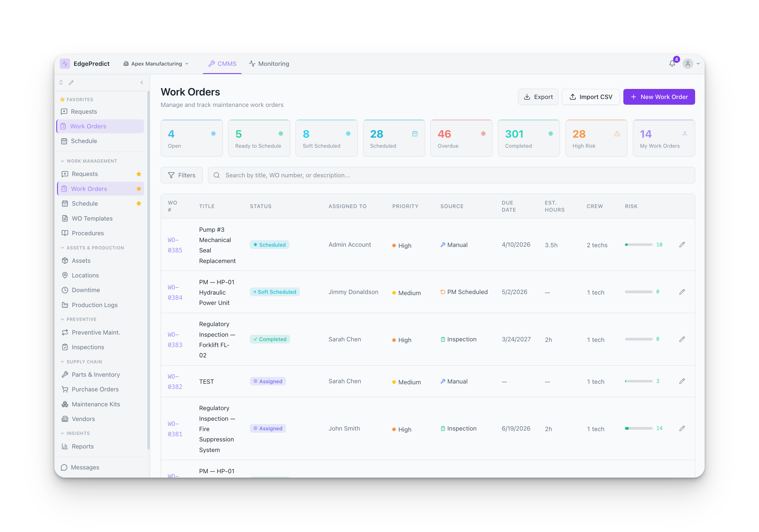Unfavorite the Schedule entry via its star
This screenshot has width=759, height=532.
[x=139, y=203]
